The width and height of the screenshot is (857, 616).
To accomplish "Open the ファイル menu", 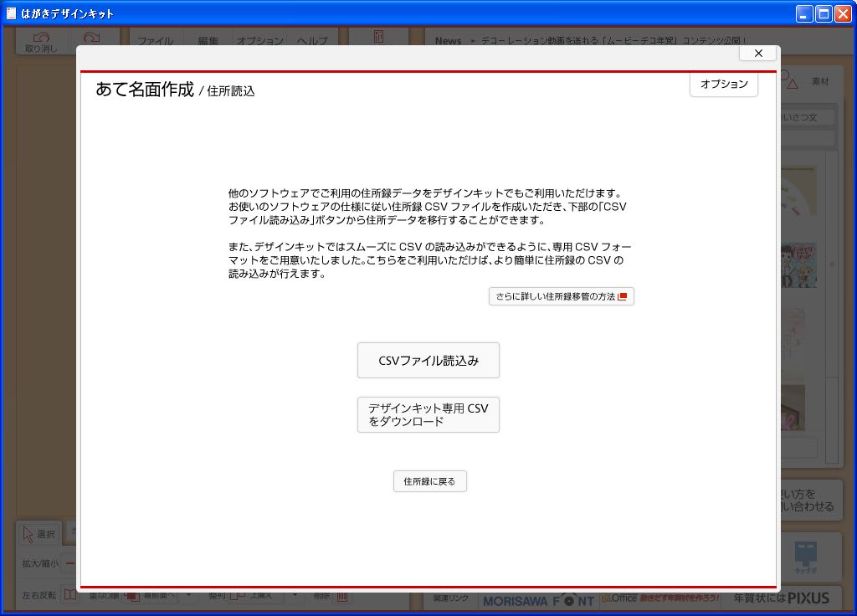I will click(155, 41).
